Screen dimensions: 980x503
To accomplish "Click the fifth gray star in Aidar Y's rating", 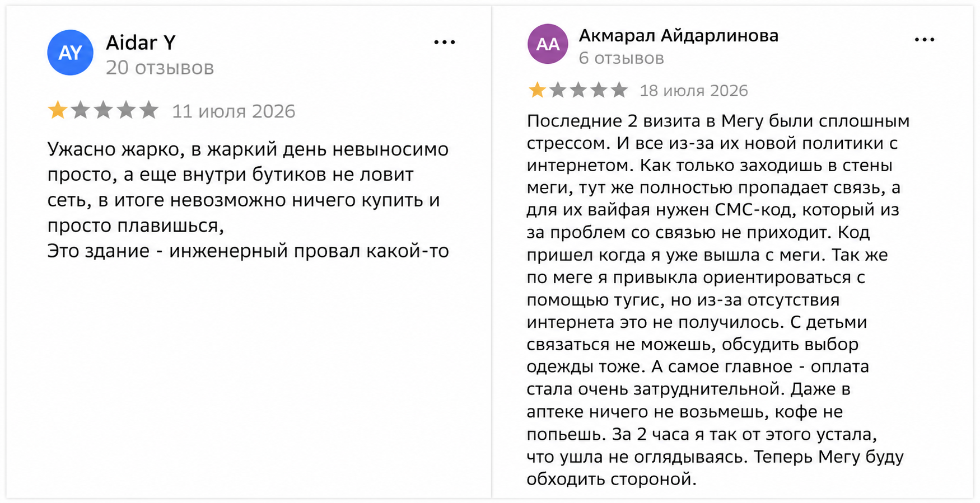I will pyautogui.click(x=148, y=110).
